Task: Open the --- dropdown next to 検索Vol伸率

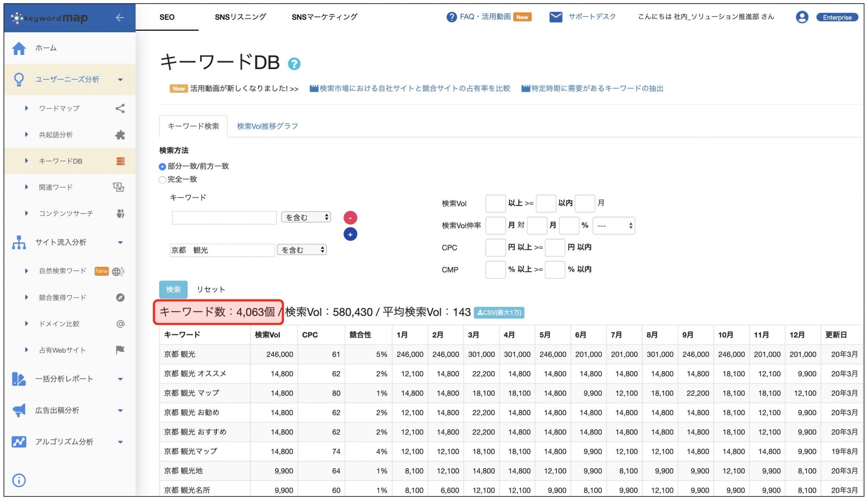Action: tap(613, 225)
